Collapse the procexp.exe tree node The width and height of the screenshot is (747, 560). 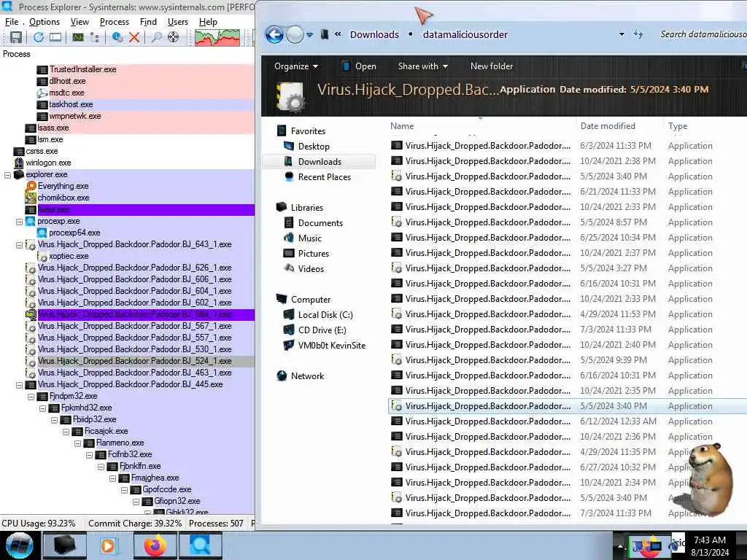pyautogui.click(x=19, y=222)
